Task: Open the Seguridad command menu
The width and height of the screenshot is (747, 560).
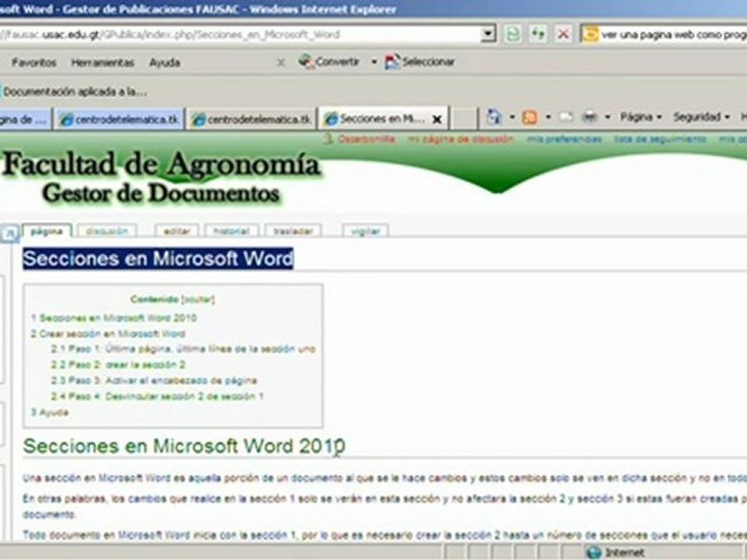Action: 701,117
